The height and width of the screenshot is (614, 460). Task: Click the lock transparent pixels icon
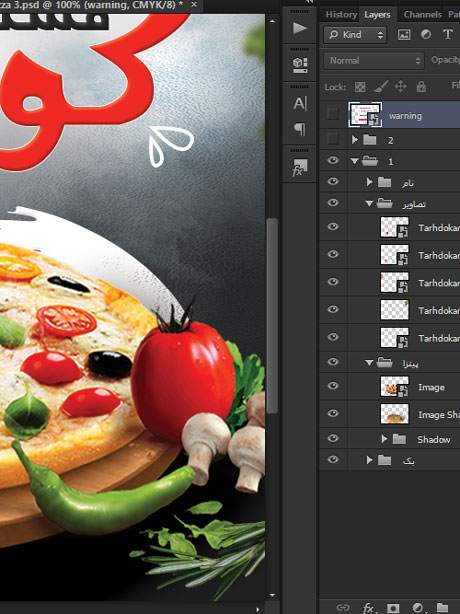(360, 87)
